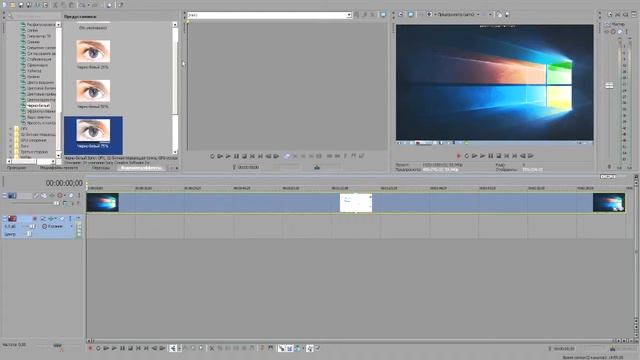Expand the 32-битная плавающая folder
The image size is (640, 360).
pyautogui.click(x=11, y=134)
